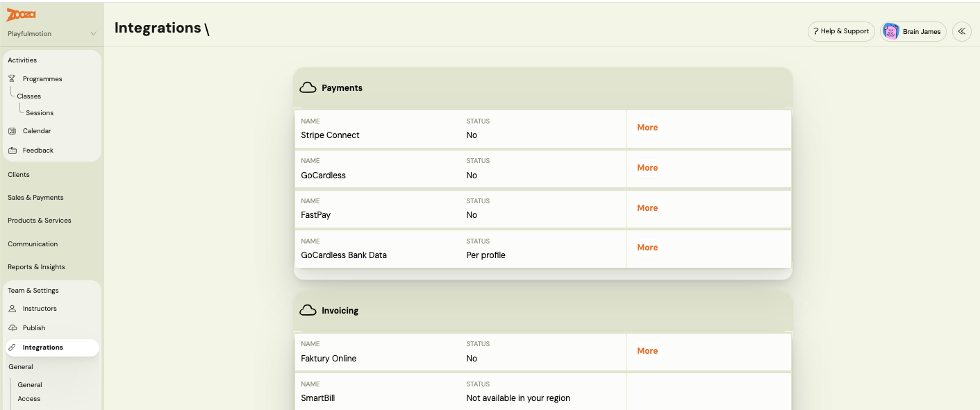This screenshot has width=980, height=410.
Task: Click the Integrations page heading
Action: [158, 28]
